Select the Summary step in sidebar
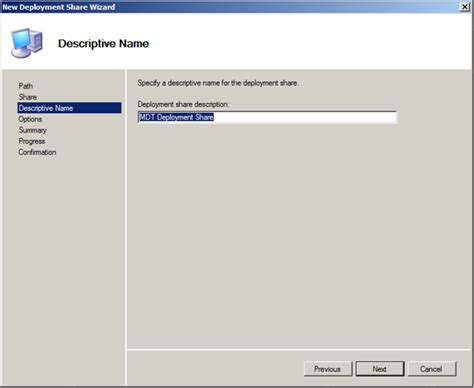Image resolution: width=474 pixels, height=388 pixels. click(32, 130)
